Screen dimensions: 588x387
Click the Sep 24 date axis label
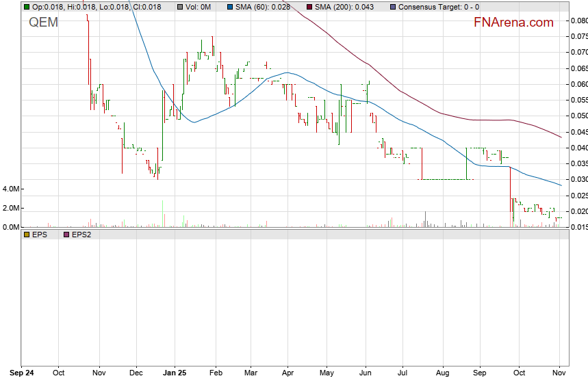(x=22, y=373)
